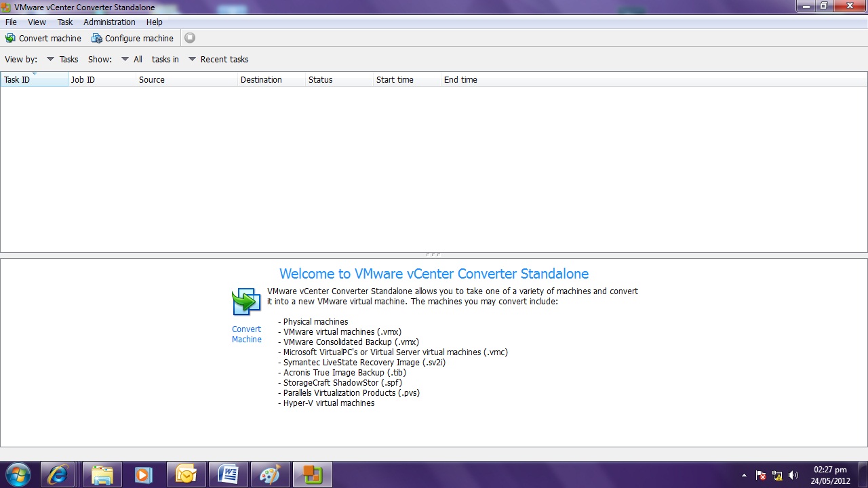Click 'Parallels Virtualization Products (.pvs)' text
The height and width of the screenshot is (488, 868).
[351, 393]
